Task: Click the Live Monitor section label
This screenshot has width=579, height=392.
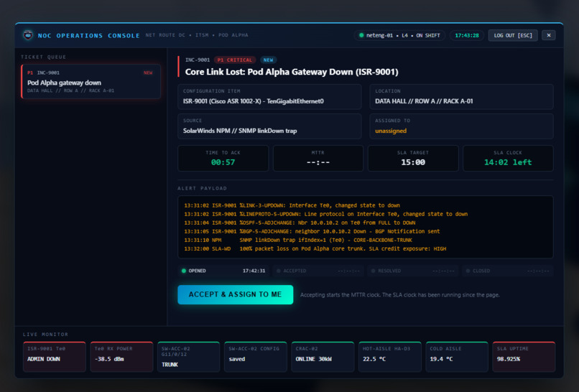Action: coord(45,335)
